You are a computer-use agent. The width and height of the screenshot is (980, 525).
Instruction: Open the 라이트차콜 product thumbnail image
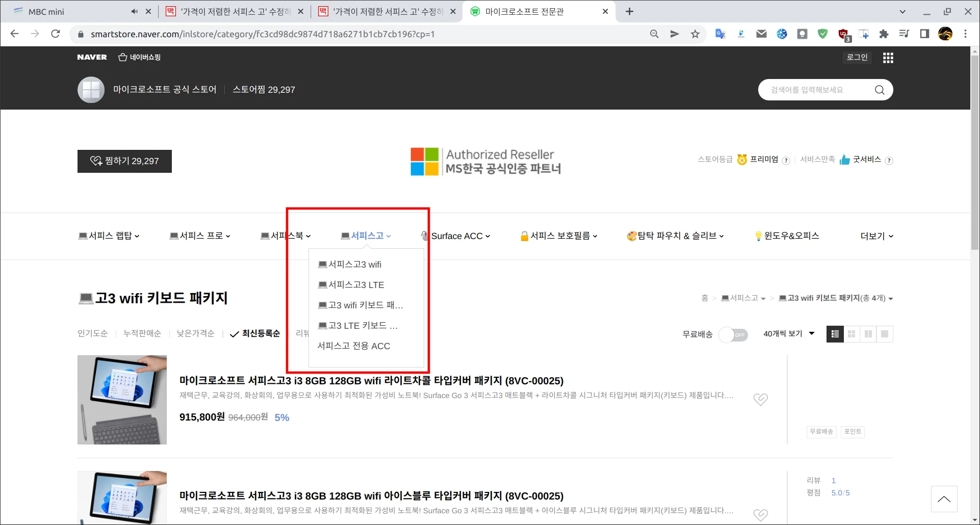pos(122,400)
